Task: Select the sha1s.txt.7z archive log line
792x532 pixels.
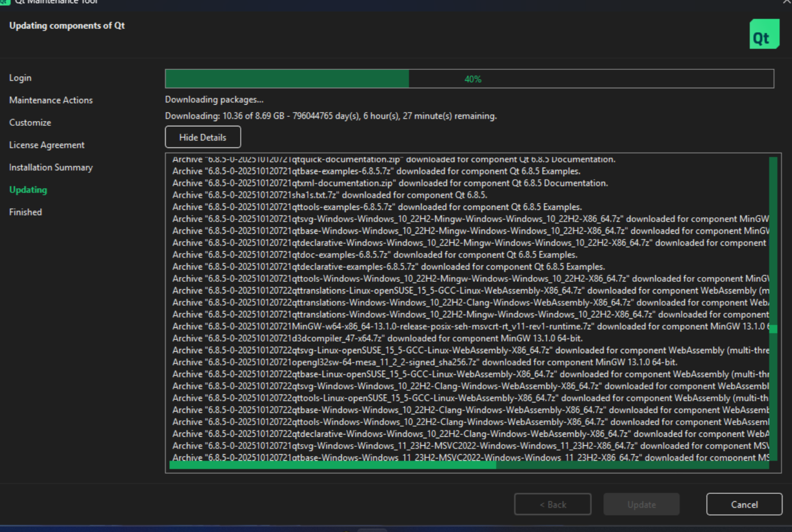Action: coord(329,195)
